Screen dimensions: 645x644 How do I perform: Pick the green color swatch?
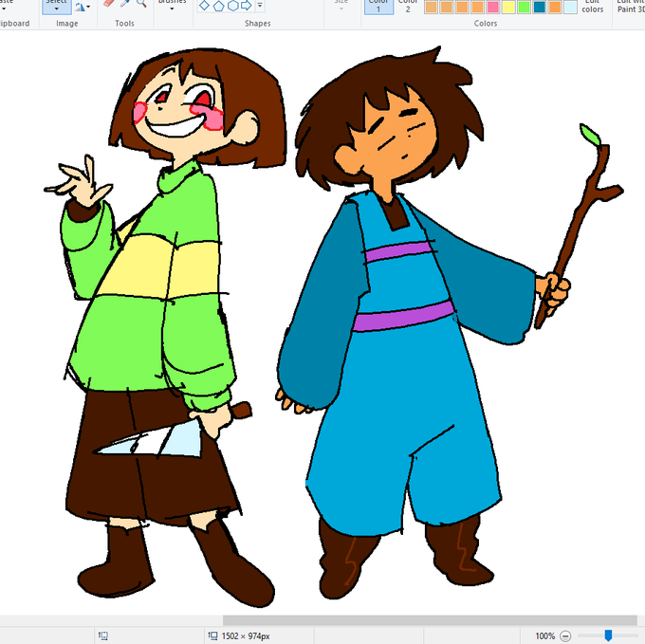coord(524,7)
